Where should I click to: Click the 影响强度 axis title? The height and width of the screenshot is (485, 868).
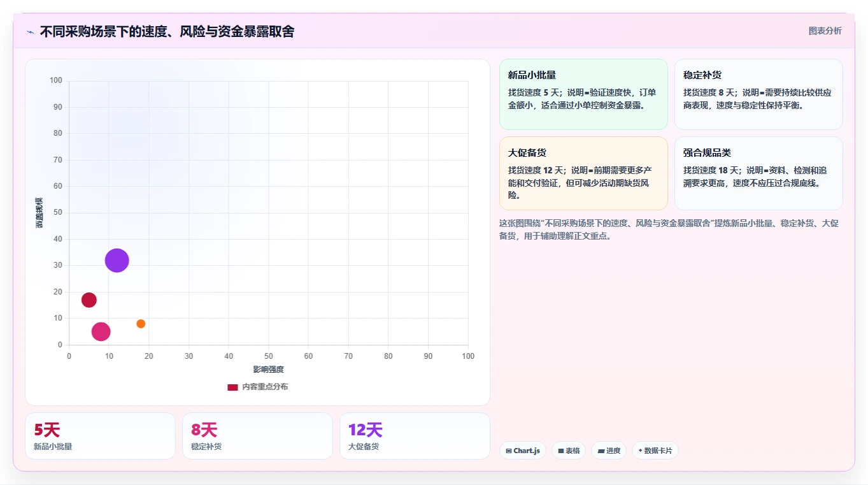click(268, 370)
